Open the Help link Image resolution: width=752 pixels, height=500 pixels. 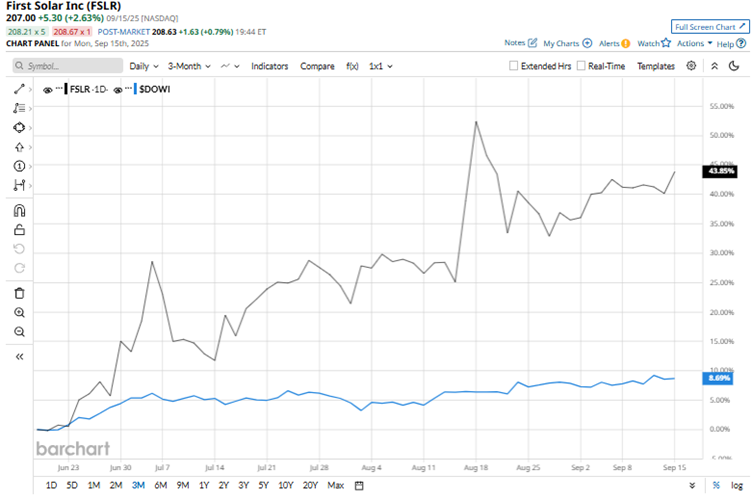[x=731, y=44]
